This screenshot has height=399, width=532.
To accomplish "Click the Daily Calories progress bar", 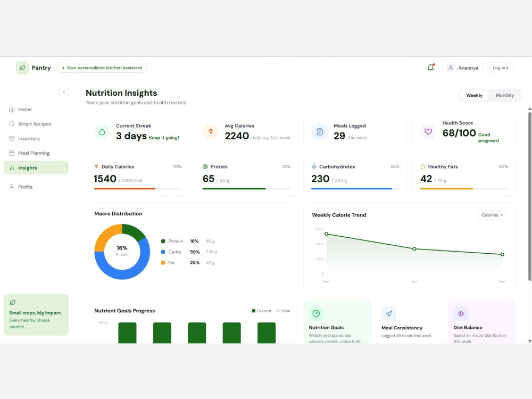I will [x=138, y=188].
